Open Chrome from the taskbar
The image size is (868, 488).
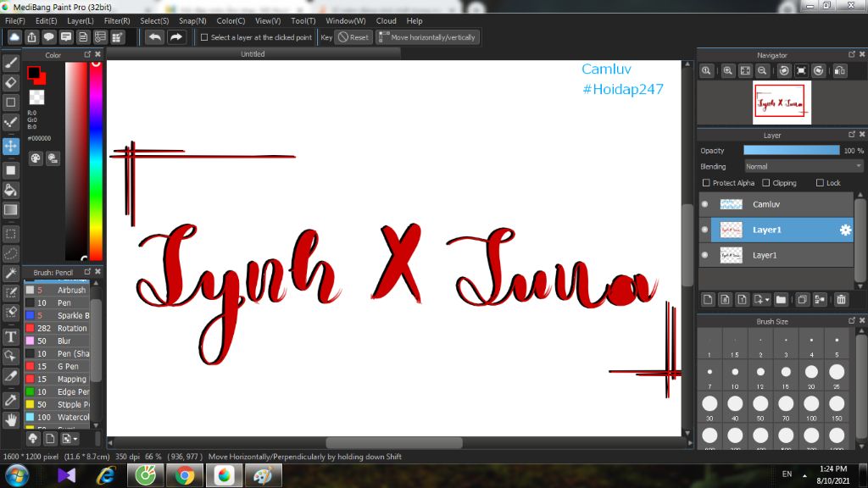click(185, 475)
